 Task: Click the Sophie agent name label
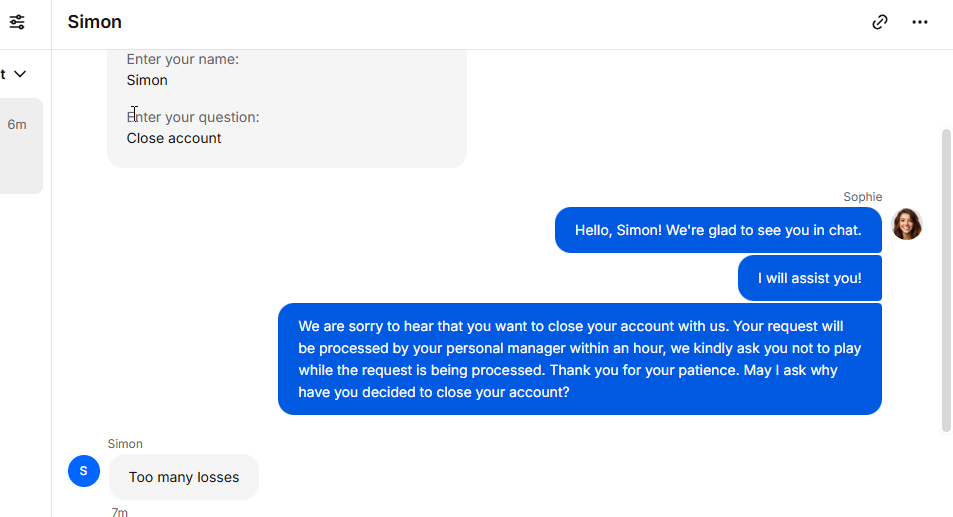pyautogui.click(x=862, y=197)
